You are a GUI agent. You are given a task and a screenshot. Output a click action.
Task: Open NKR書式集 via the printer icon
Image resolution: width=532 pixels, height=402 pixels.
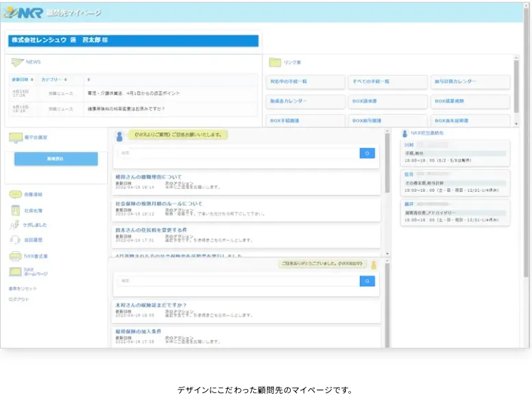[16, 256]
